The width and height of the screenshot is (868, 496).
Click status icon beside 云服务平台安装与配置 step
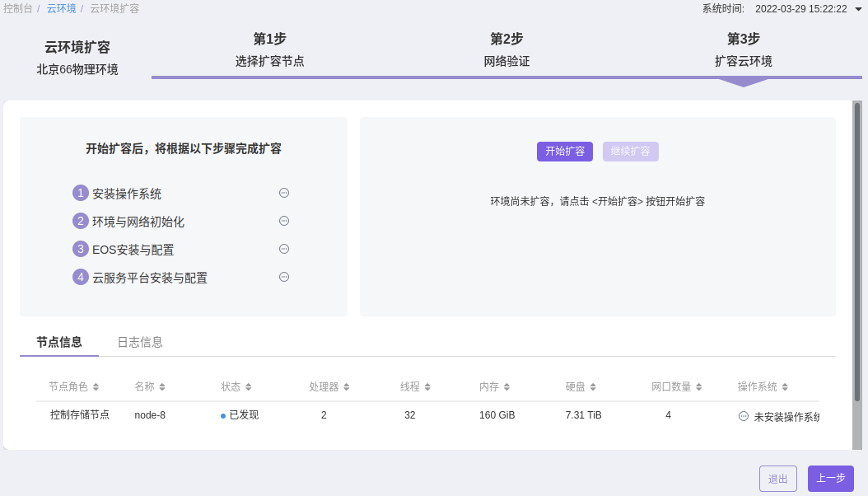coord(284,277)
